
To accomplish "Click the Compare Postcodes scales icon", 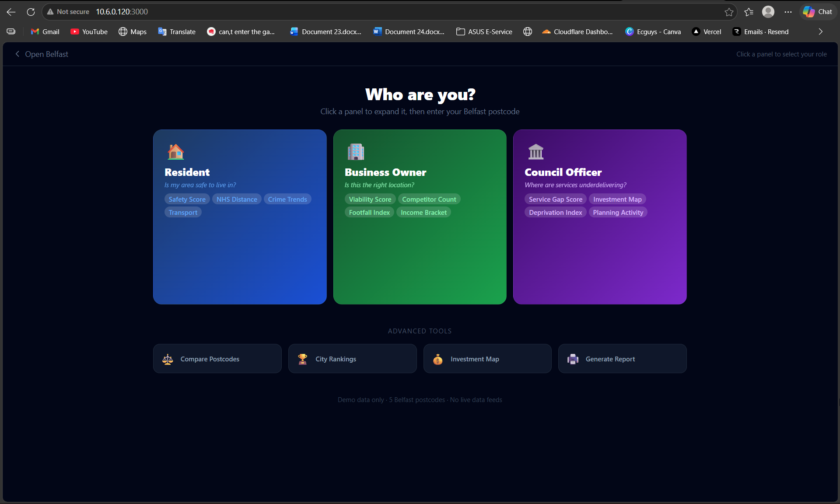I will click(x=168, y=359).
